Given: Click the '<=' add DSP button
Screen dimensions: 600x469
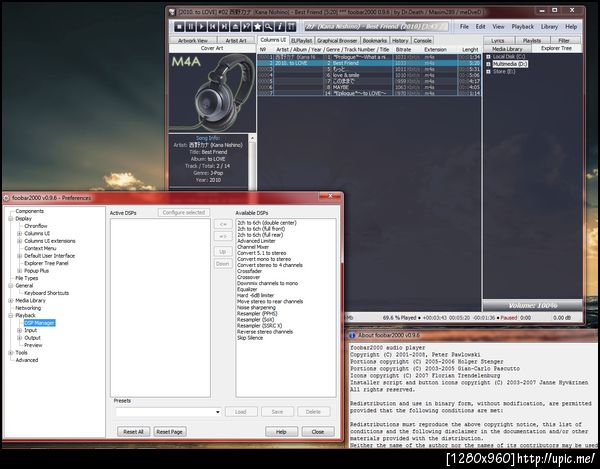Looking at the screenshot, I should coord(223,224).
